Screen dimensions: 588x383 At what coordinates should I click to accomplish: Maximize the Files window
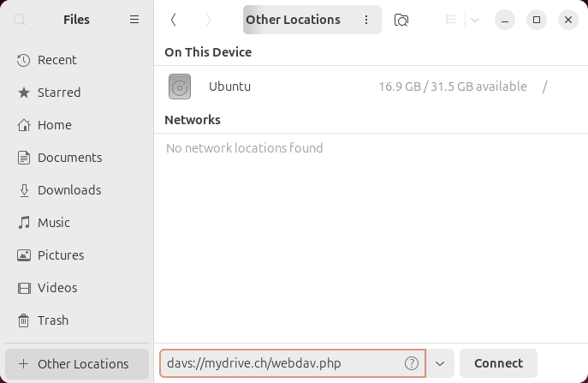tap(537, 20)
